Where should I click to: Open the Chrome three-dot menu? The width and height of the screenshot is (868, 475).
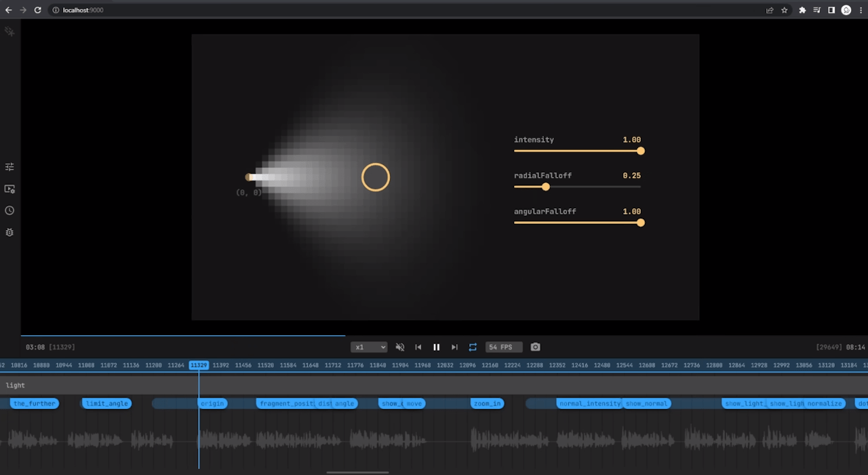[861, 10]
